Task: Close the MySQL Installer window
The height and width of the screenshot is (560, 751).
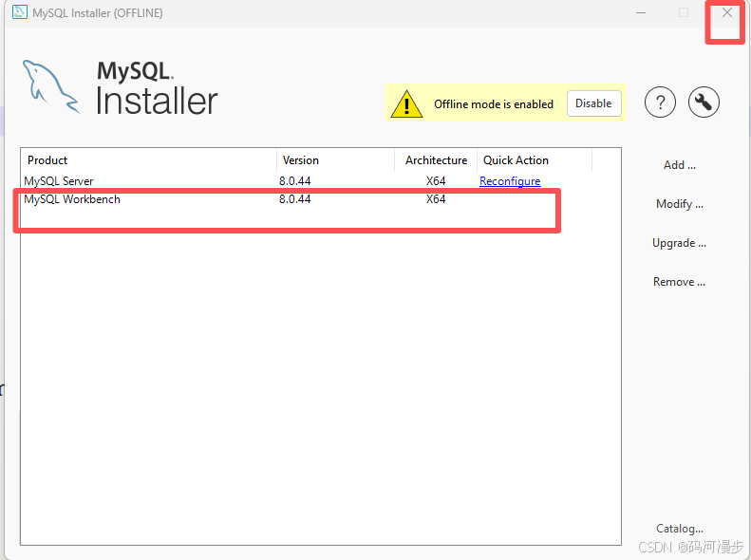Action: click(x=727, y=13)
